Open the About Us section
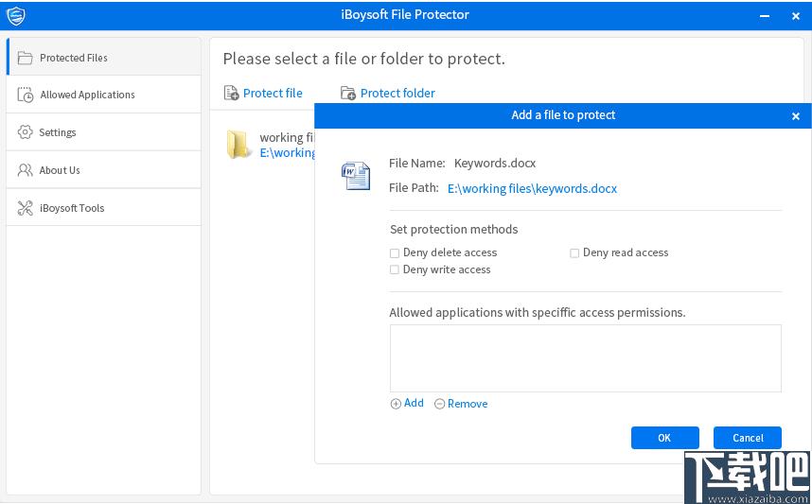 click(103, 170)
